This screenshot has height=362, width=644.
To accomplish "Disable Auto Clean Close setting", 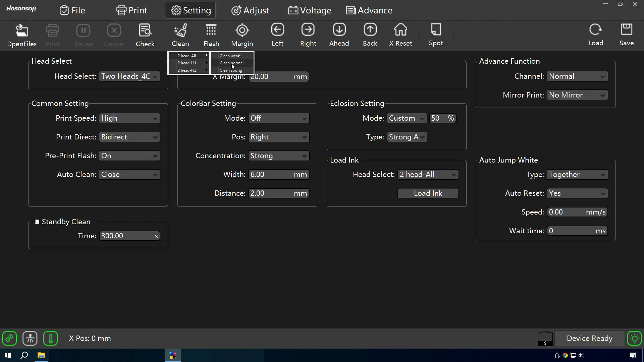I will (x=128, y=174).
